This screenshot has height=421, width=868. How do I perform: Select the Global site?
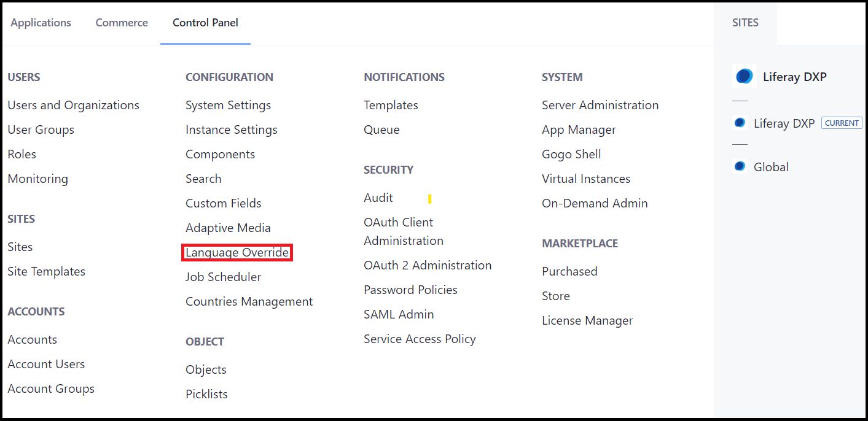[771, 167]
